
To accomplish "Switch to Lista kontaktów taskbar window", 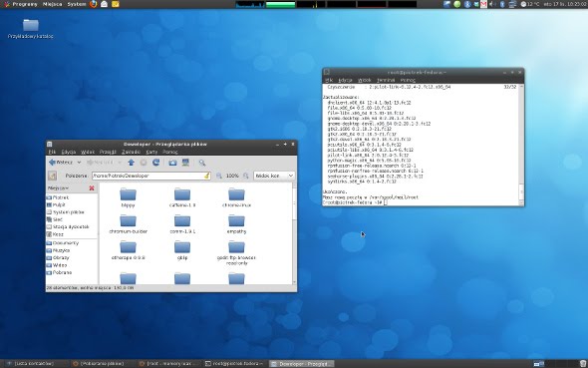I will click(35, 363).
